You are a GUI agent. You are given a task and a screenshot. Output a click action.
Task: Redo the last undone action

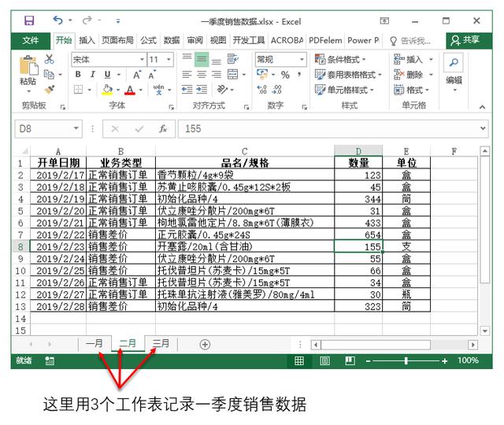pyautogui.click(x=87, y=20)
